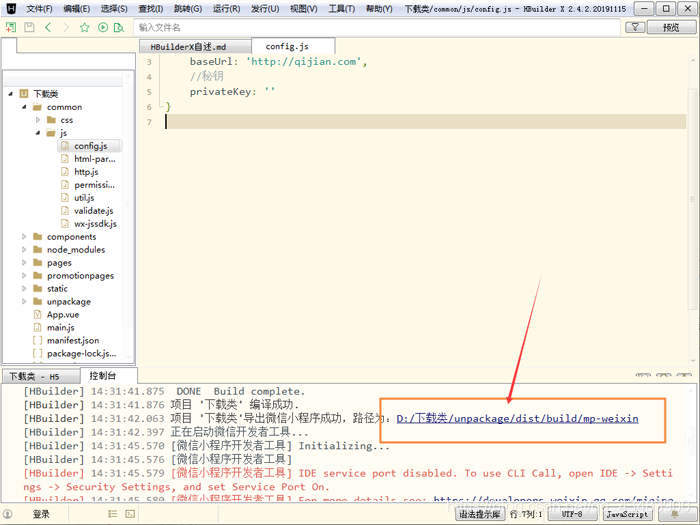The width and height of the screenshot is (700, 525).
Task: Click the 登录 login button
Action: click(41, 514)
